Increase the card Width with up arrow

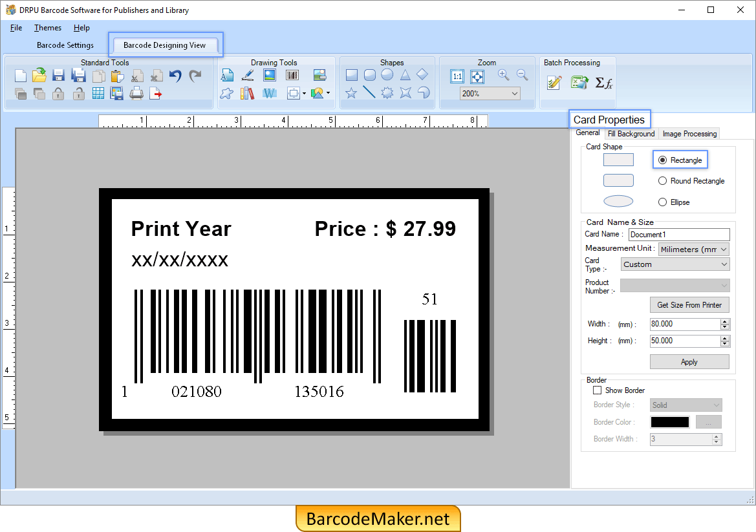point(725,321)
